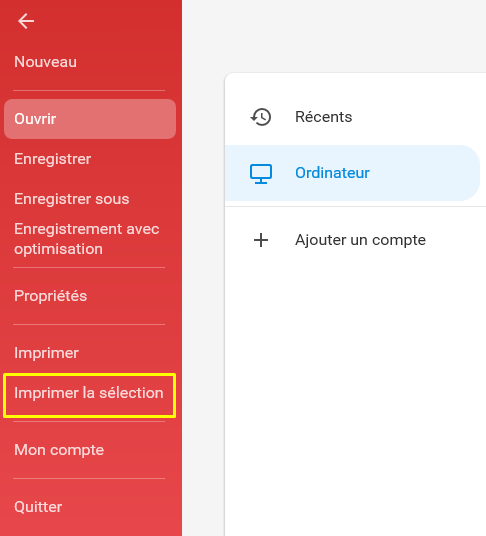Select Ordinateur as file location
486x536 pixels.
[353, 173]
